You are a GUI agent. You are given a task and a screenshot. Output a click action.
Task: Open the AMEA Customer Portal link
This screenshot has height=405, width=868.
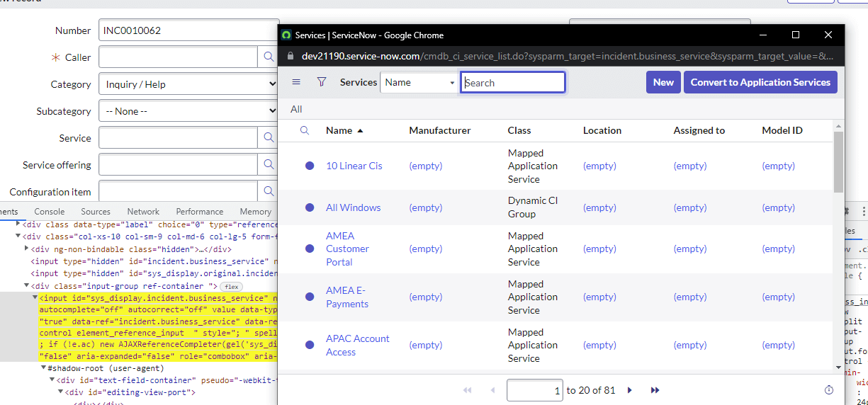pos(347,249)
